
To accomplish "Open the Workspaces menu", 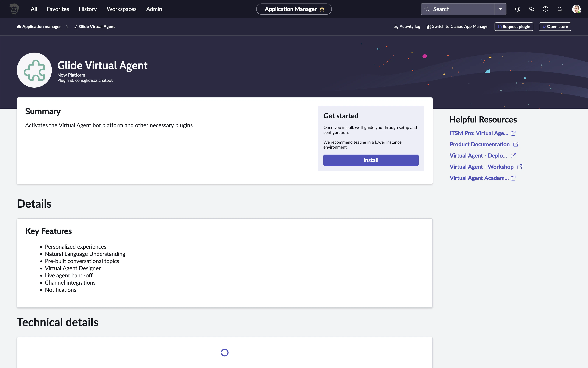I will tap(121, 9).
